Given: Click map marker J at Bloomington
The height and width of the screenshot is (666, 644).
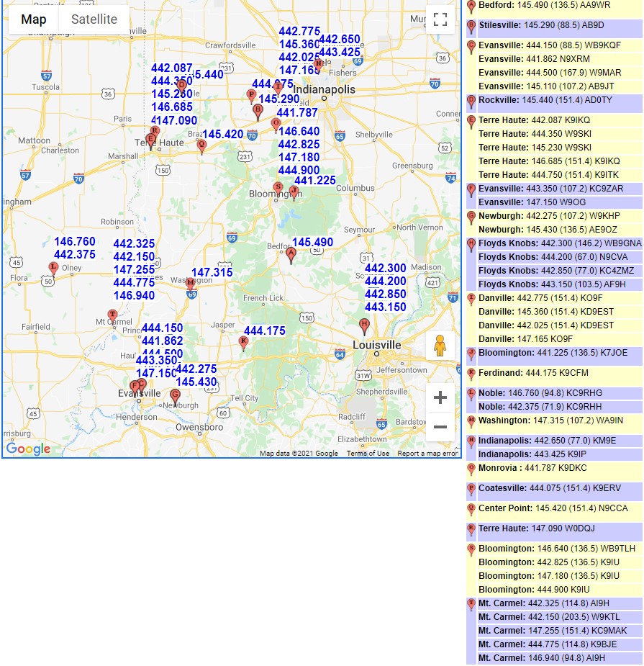Looking at the screenshot, I should pos(294,193).
